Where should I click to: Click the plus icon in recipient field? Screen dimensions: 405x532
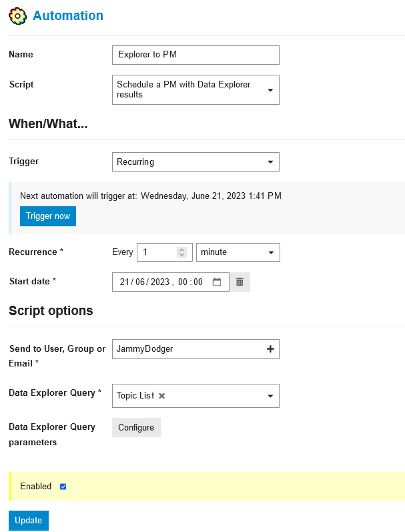[x=270, y=349]
